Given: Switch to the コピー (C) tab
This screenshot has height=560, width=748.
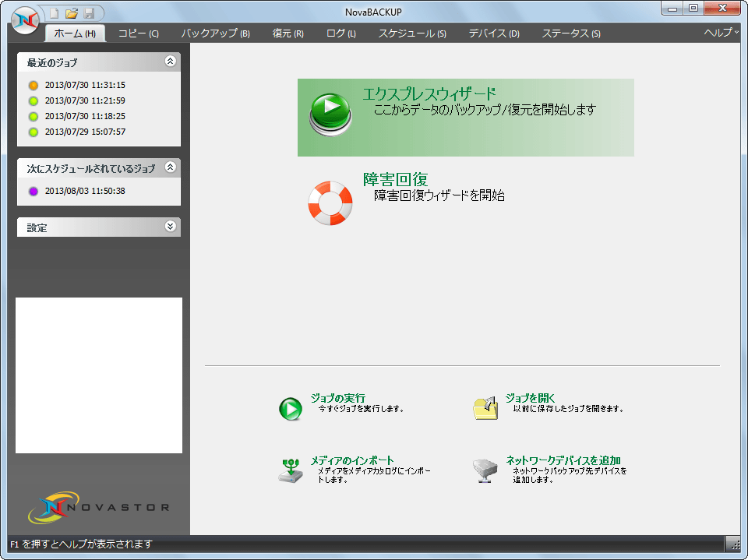Looking at the screenshot, I should (139, 33).
